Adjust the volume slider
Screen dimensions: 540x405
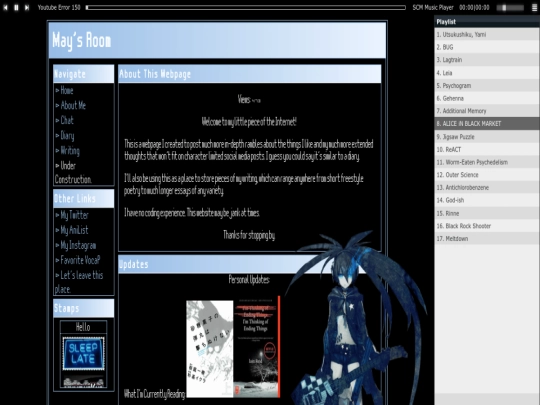[510, 8]
